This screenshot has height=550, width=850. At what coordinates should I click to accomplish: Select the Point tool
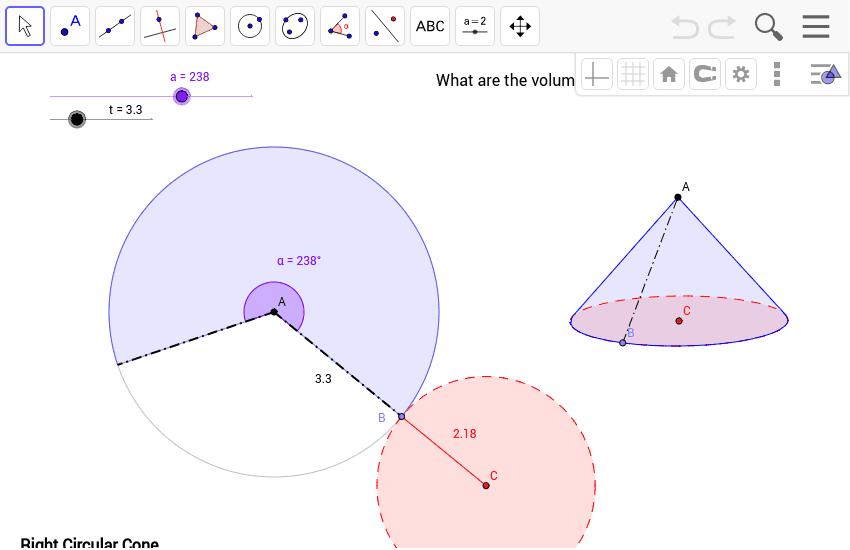(x=70, y=26)
